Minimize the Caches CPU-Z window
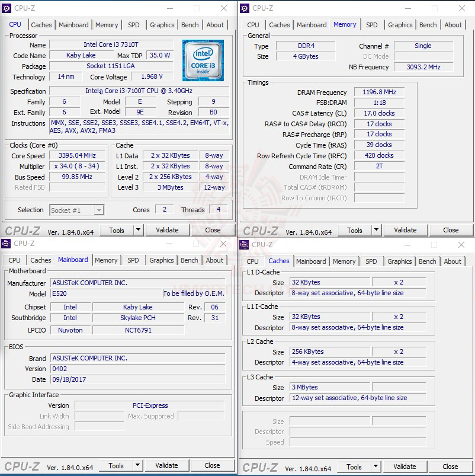The width and height of the screenshot is (475, 476). pyautogui.click(x=407, y=245)
